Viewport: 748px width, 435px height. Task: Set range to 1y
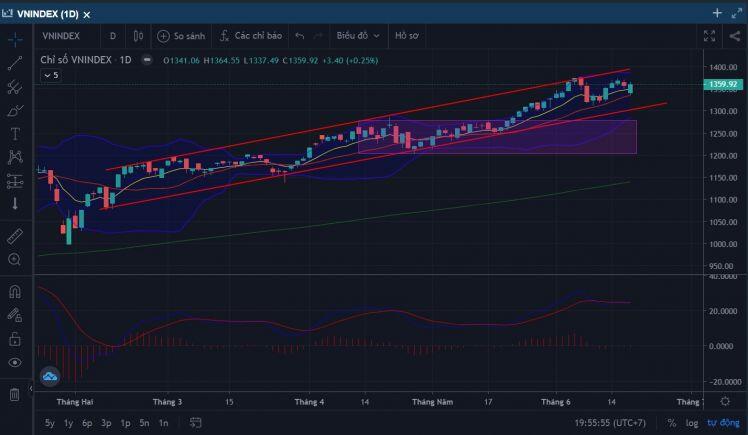(68, 423)
